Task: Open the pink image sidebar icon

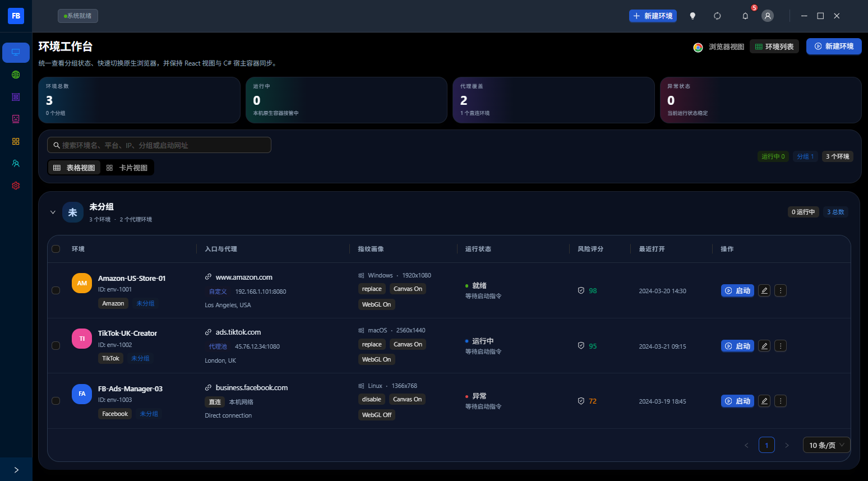Action: 16,119
